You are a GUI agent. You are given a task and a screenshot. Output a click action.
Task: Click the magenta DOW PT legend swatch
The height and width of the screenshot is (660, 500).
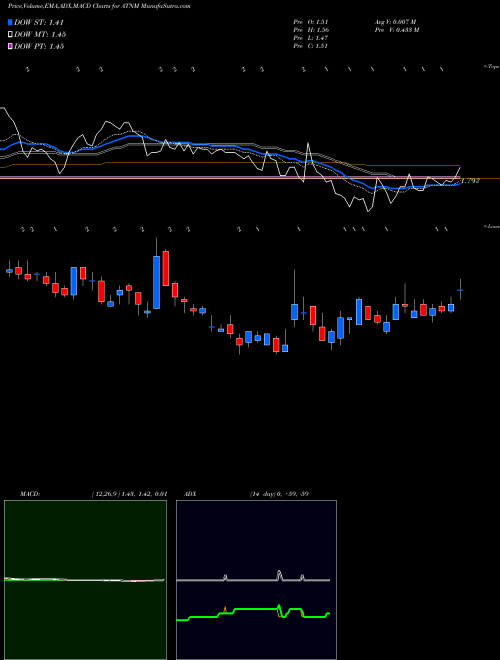[x=11, y=47]
